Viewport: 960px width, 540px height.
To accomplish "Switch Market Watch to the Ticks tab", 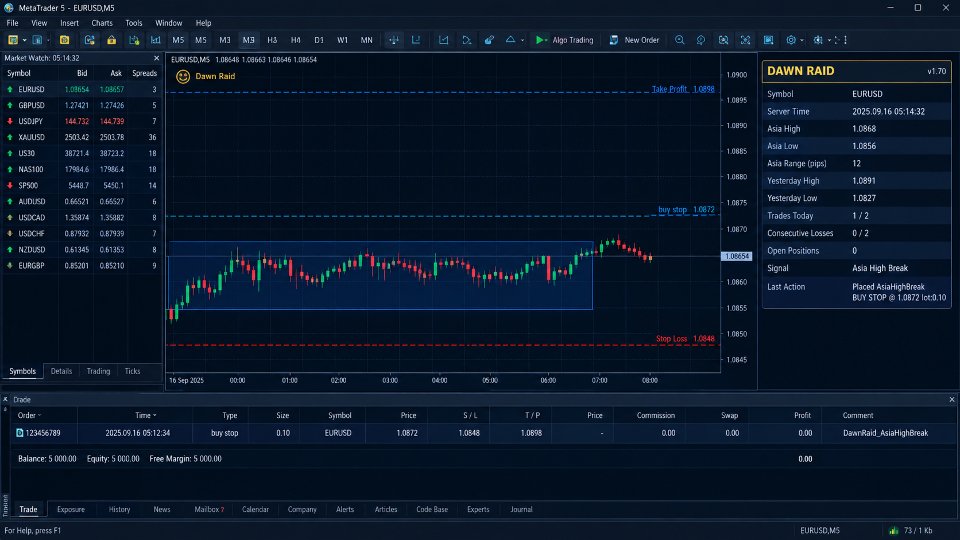I will click(x=132, y=371).
